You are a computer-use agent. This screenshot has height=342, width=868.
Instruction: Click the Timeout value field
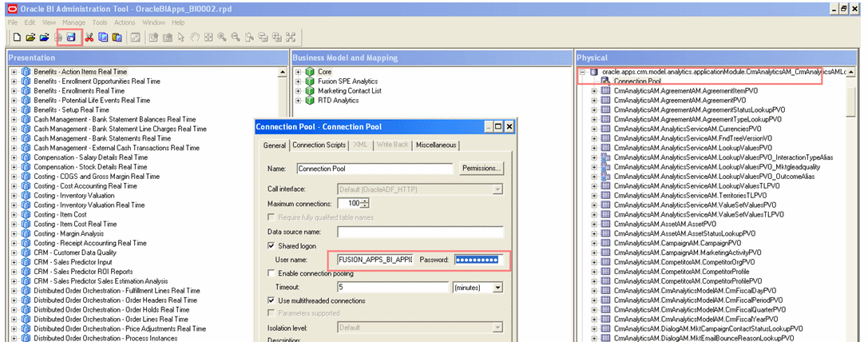click(393, 287)
